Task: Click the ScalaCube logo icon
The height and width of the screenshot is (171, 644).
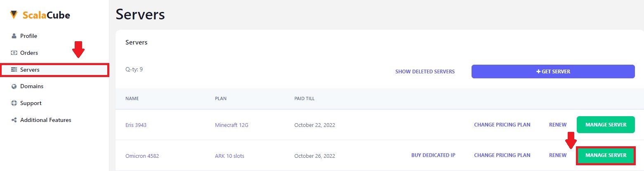Action: tap(14, 15)
